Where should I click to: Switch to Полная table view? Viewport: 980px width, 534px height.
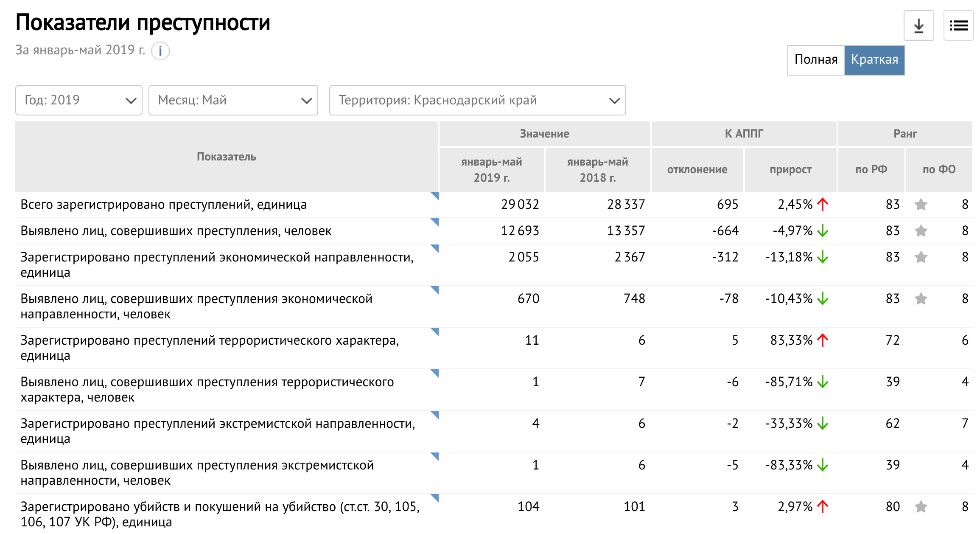[x=816, y=60]
